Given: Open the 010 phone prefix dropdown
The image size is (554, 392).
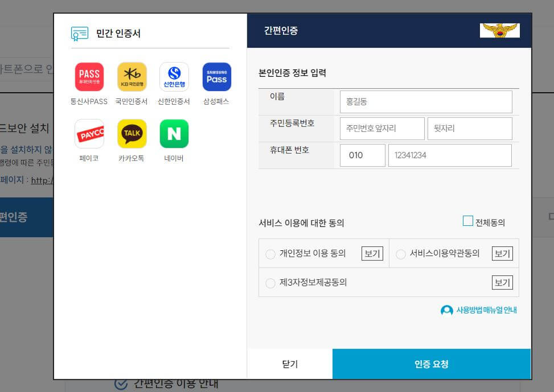Looking at the screenshot, I should (x=363, y=155).
